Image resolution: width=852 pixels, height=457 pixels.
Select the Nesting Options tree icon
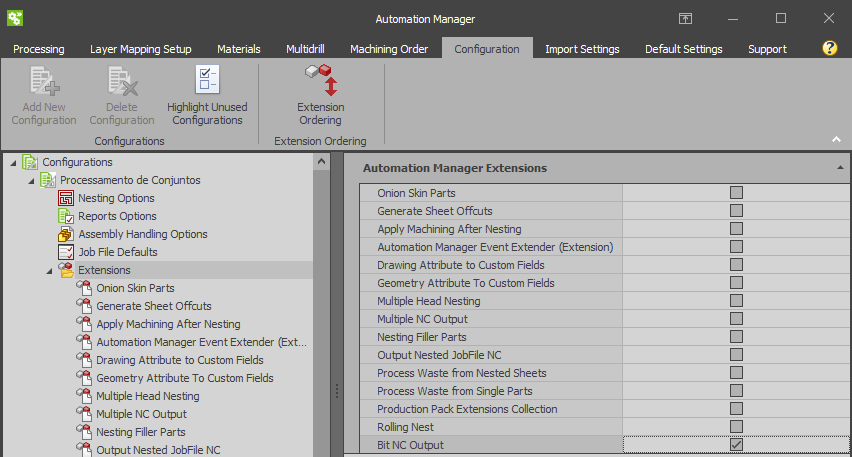pyautogui.click(x=67, y=198)
